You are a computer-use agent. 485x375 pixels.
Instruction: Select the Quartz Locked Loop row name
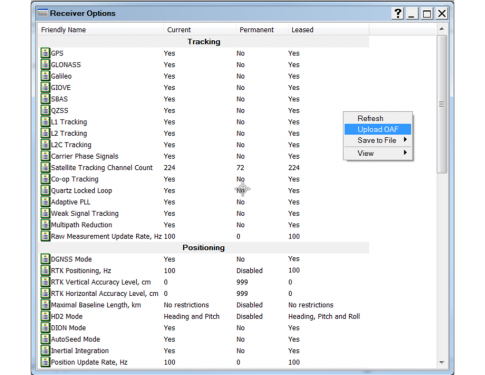tap(81, 191)
